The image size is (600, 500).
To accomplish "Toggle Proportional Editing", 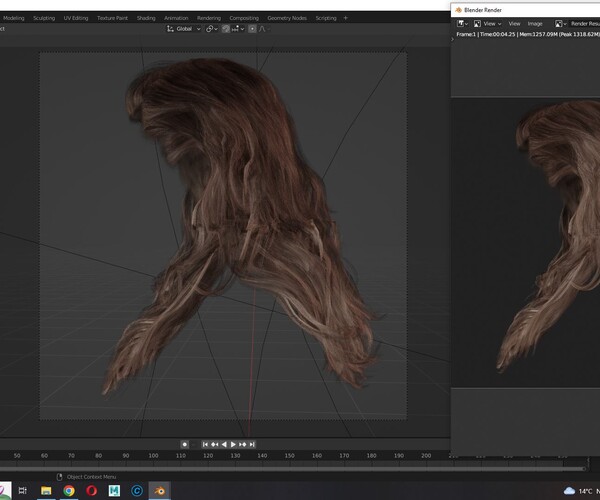I will click(x=252, y=29).
